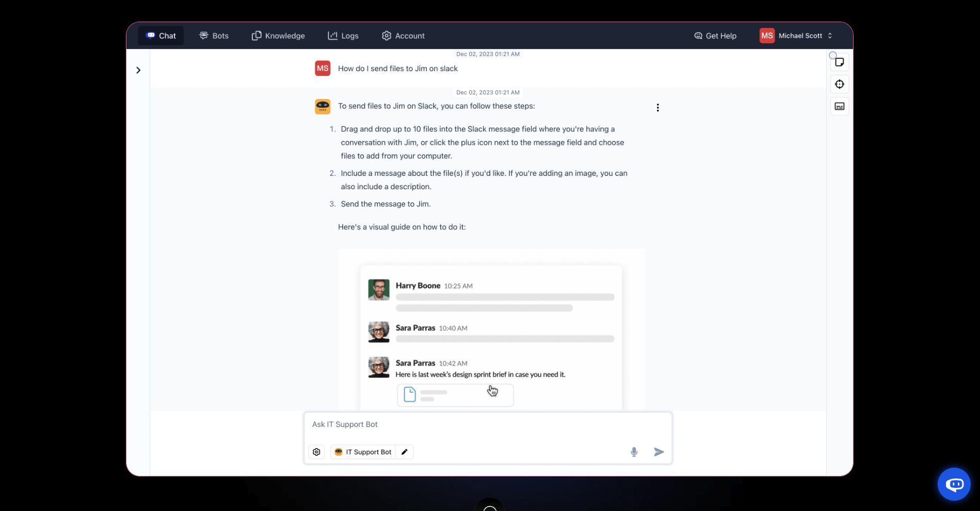980x511 pixels.
Task: Open the Account menu item
Action: [x=403, y=36]
